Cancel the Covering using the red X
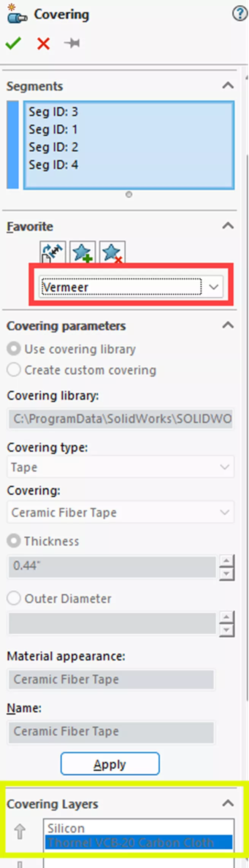 [43, 43]
